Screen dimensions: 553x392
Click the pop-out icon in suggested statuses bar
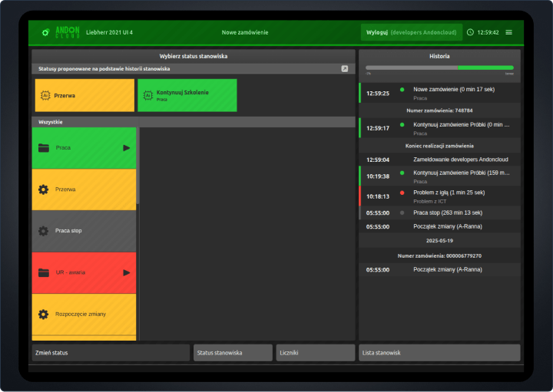[x=345, y=69]
